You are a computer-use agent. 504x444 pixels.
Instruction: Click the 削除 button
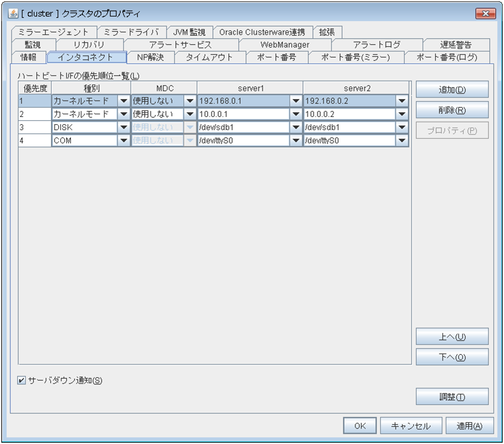point(452,110)
